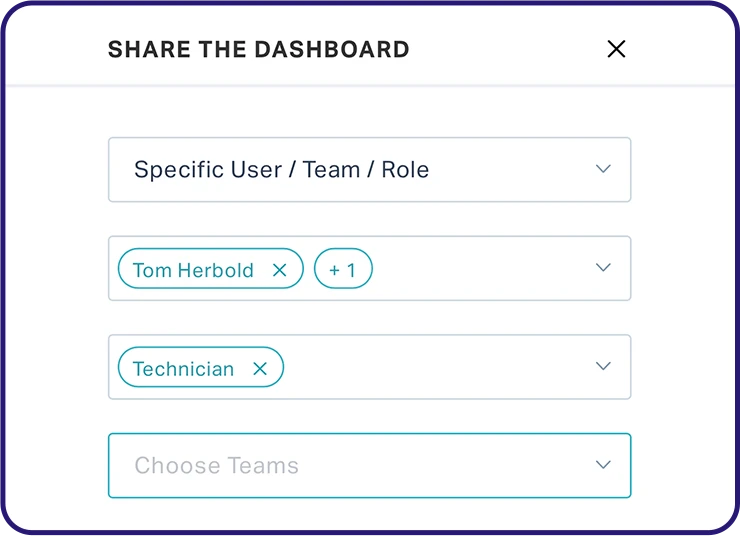Image resolution: width=740 pixels, height=536 pixels.
Task: Remove the Technician role tag
Action: click(260, 369)
